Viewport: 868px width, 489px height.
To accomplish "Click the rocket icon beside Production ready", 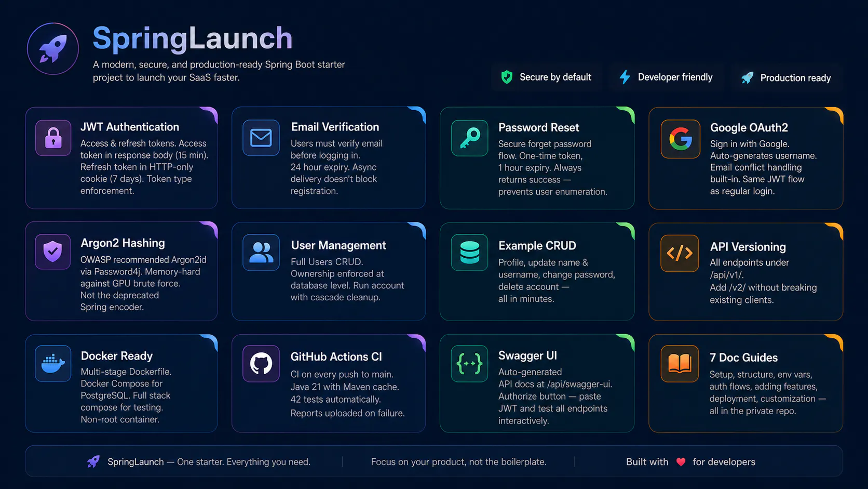I will click(x=747, y=78).
